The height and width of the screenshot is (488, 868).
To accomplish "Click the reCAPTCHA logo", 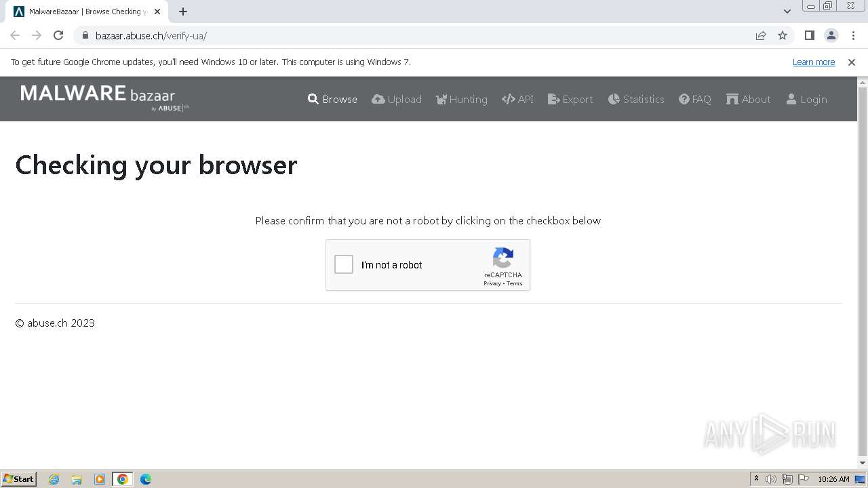I will coord(503,258).
